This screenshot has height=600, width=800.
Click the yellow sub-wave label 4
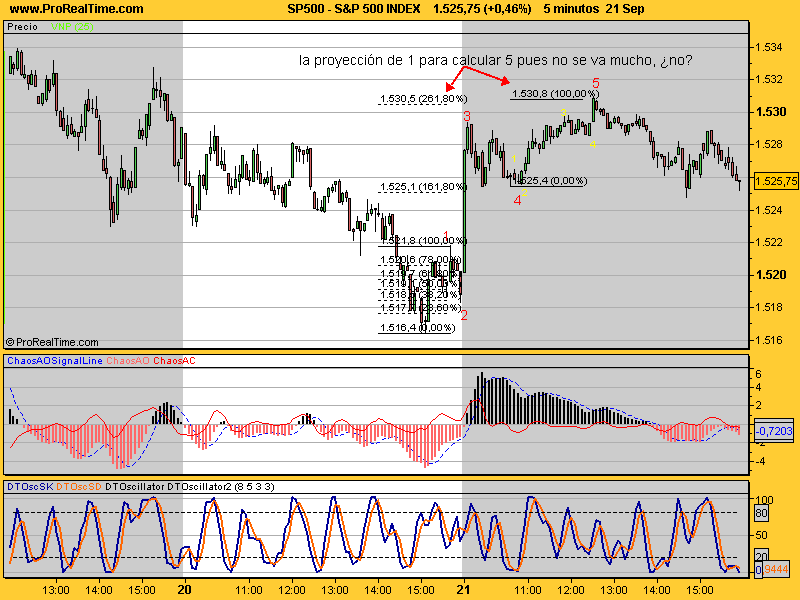[x=592, y=145]
